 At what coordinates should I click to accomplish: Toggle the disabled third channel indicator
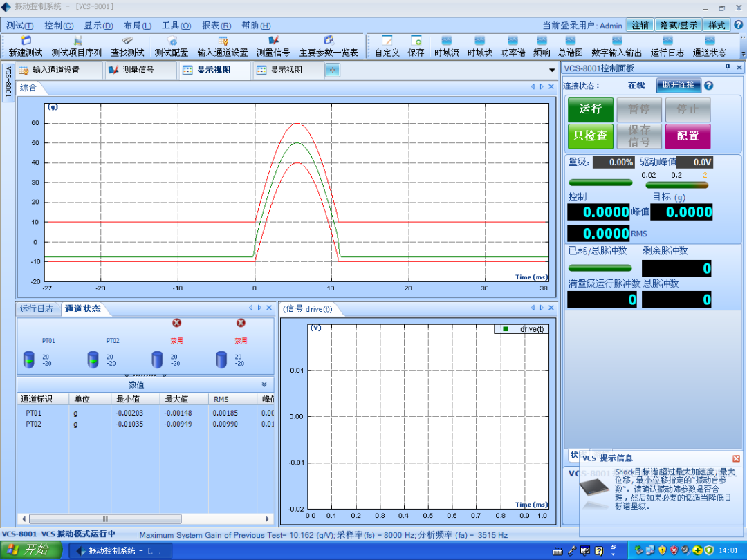click(176, 323)
